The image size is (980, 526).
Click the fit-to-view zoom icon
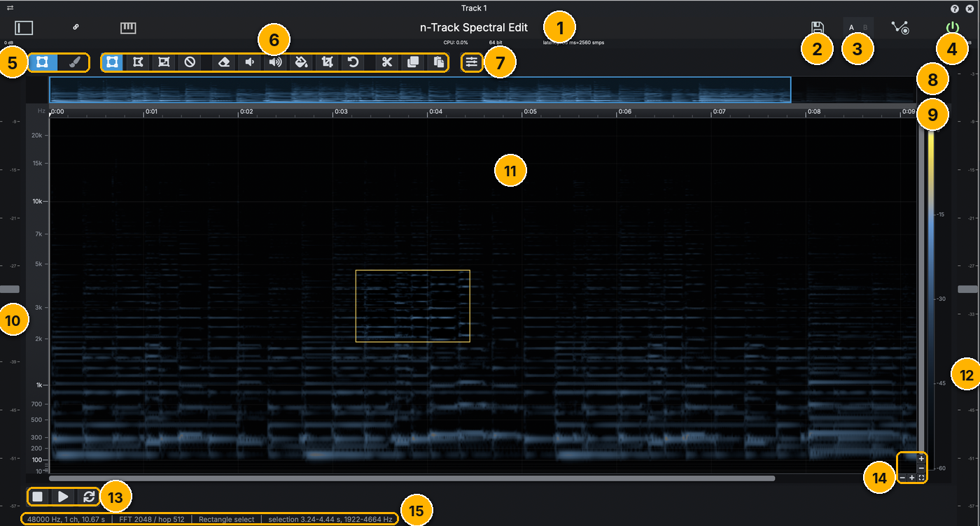point(921,477)
